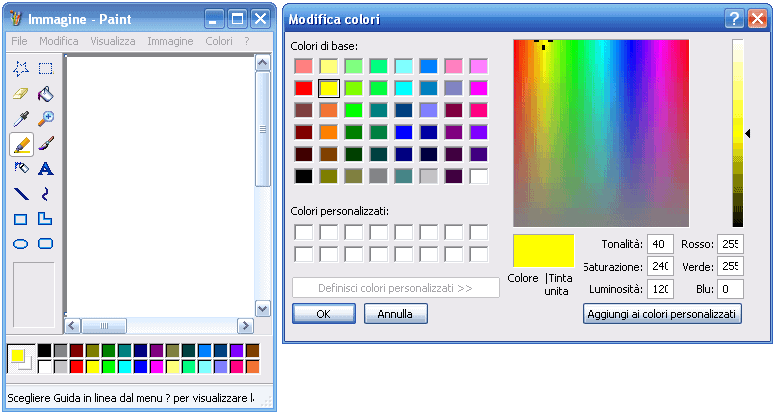The image size is (774, 413).
Task: Click the Verde value field
Action: tap(731, 266)
